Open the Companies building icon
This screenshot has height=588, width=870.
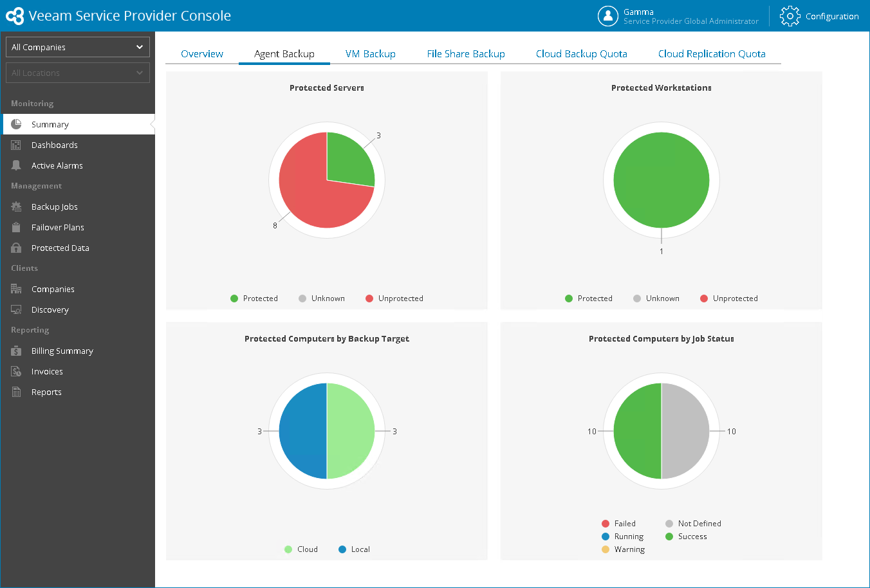tap(16, 289)
